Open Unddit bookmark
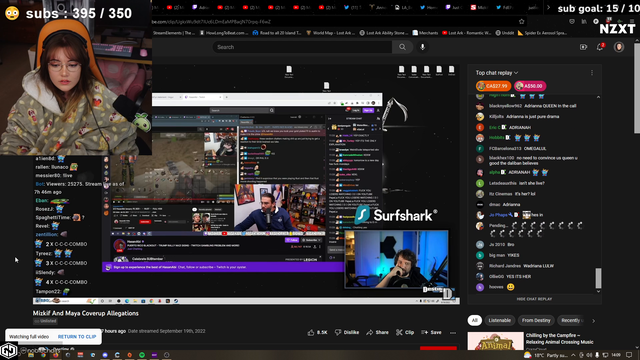The width and height of the screenshot is (640, 360). tap(505, 33)
